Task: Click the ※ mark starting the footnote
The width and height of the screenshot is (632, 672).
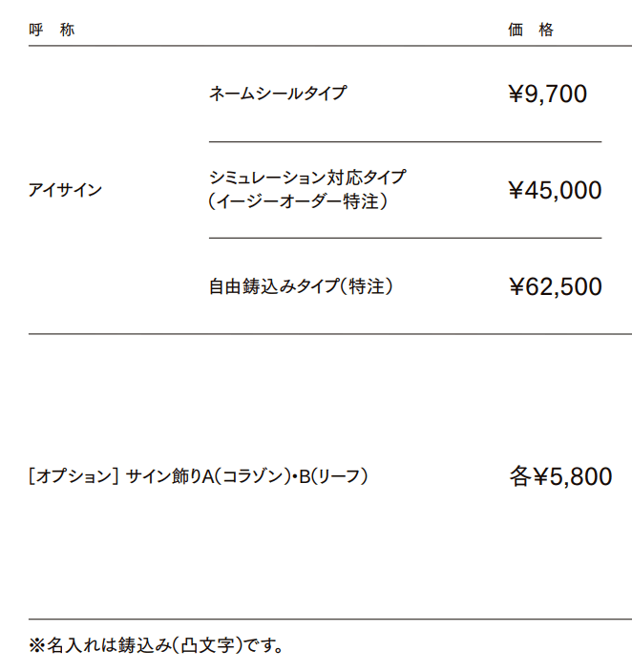Action: [x=37, y=646]
